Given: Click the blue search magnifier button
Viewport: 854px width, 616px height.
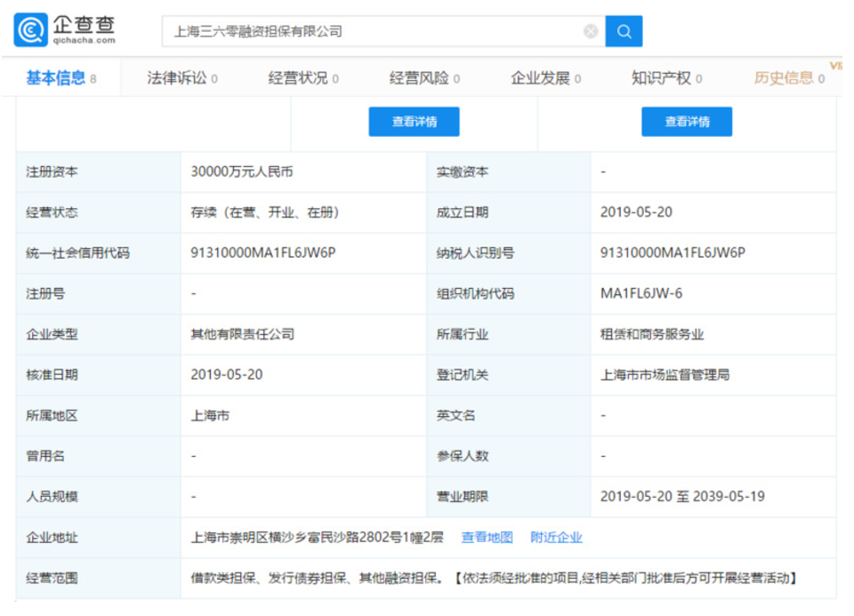Looking at the screenshot, I should click(x=624, y=32).
